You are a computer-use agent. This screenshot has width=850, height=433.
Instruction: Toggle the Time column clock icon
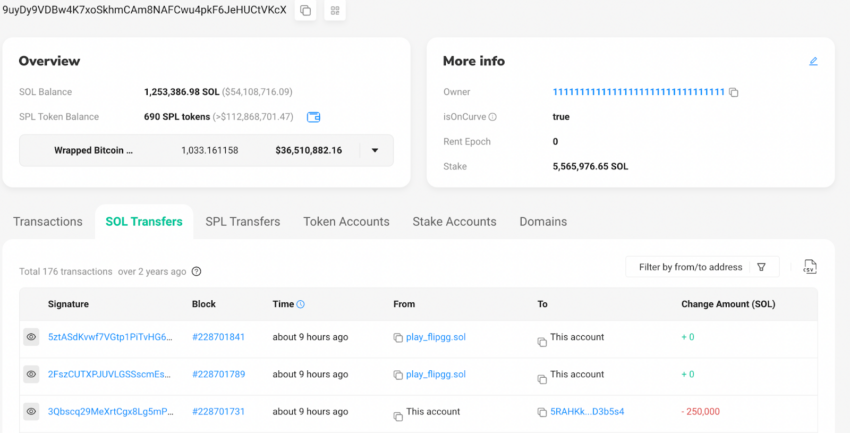tap(301, 304)
